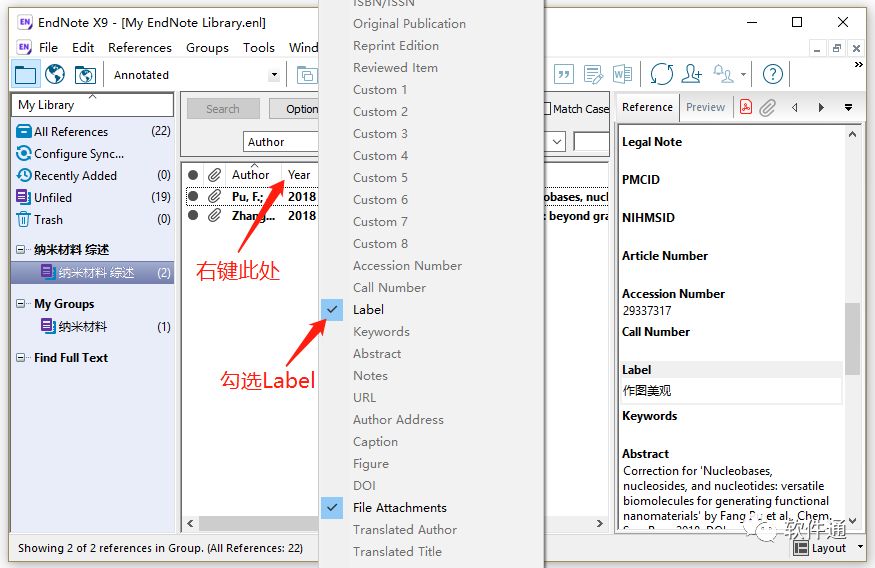
Task: Click the Layout icon in status bar
Action: coord(801,548)
